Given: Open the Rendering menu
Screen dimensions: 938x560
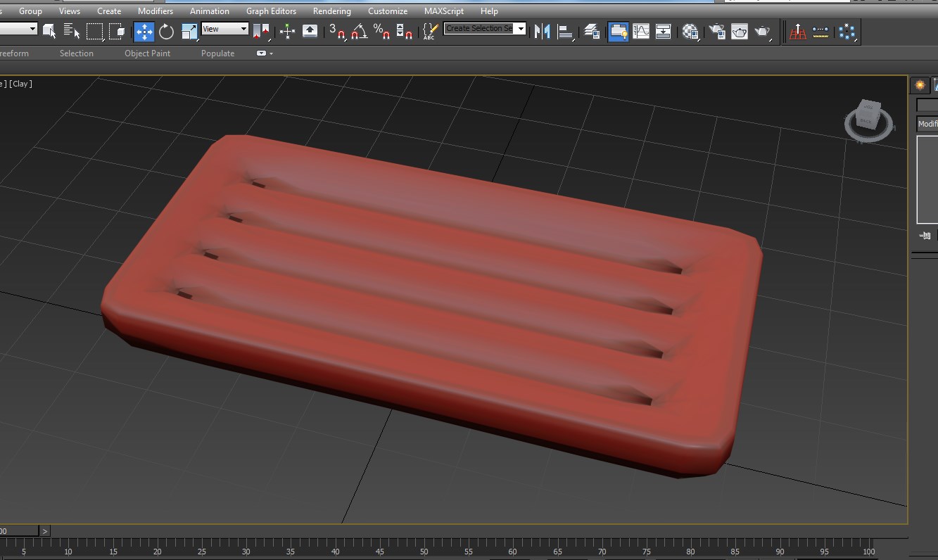Looking at the screenshot, I should (332, 11).
